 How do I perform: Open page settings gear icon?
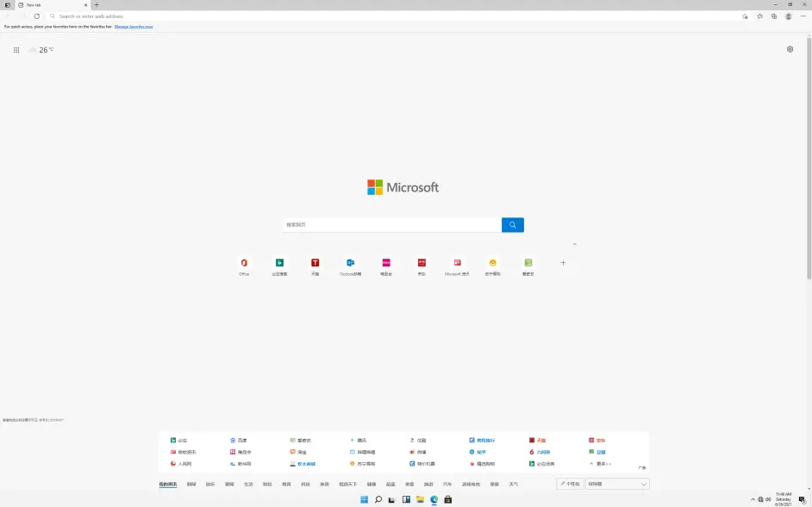790,49
